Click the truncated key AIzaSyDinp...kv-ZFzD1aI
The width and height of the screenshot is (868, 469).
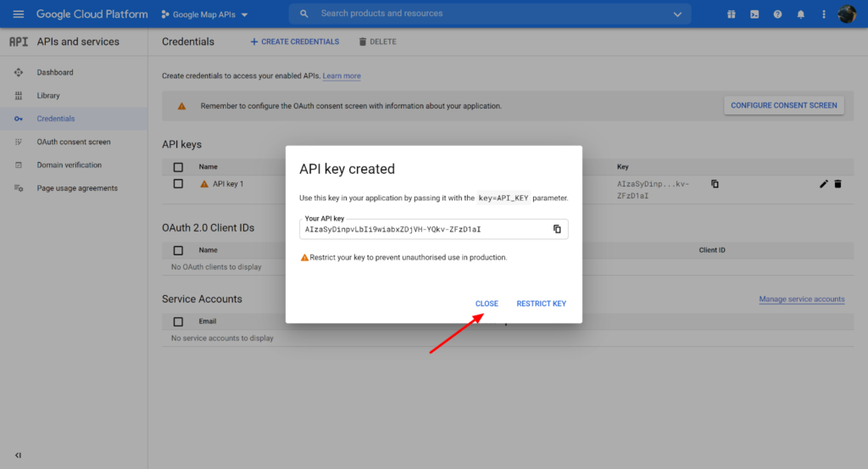tap(654, 189)
